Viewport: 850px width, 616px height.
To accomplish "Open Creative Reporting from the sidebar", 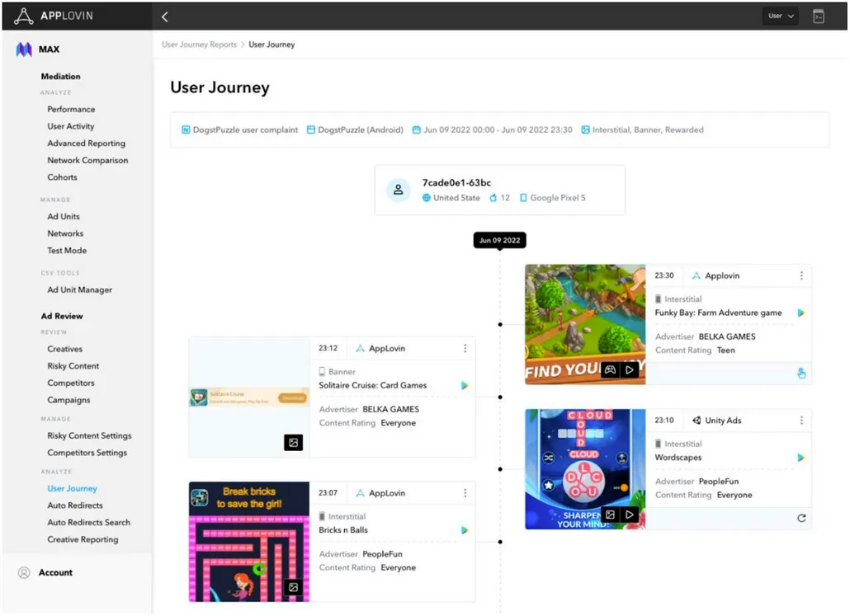I will (81, 538).
